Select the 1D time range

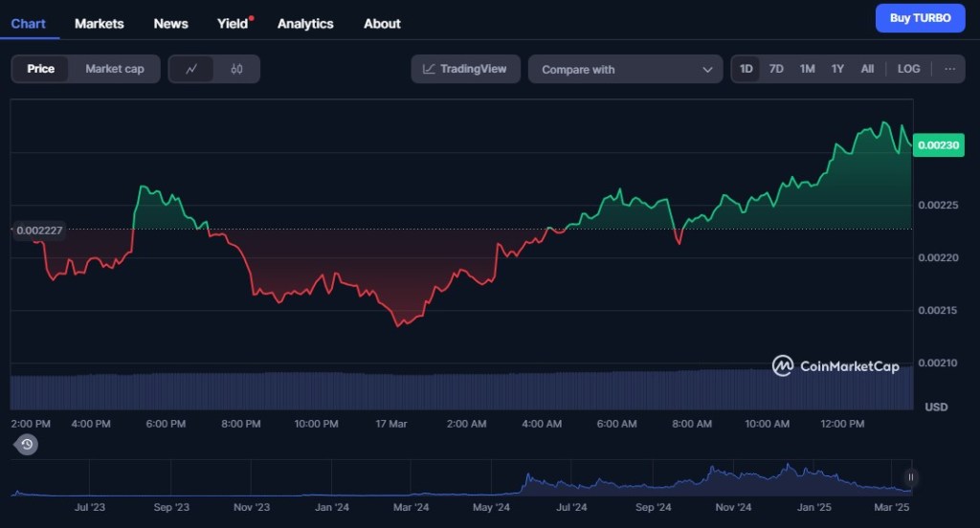click(x=746, y=69)
